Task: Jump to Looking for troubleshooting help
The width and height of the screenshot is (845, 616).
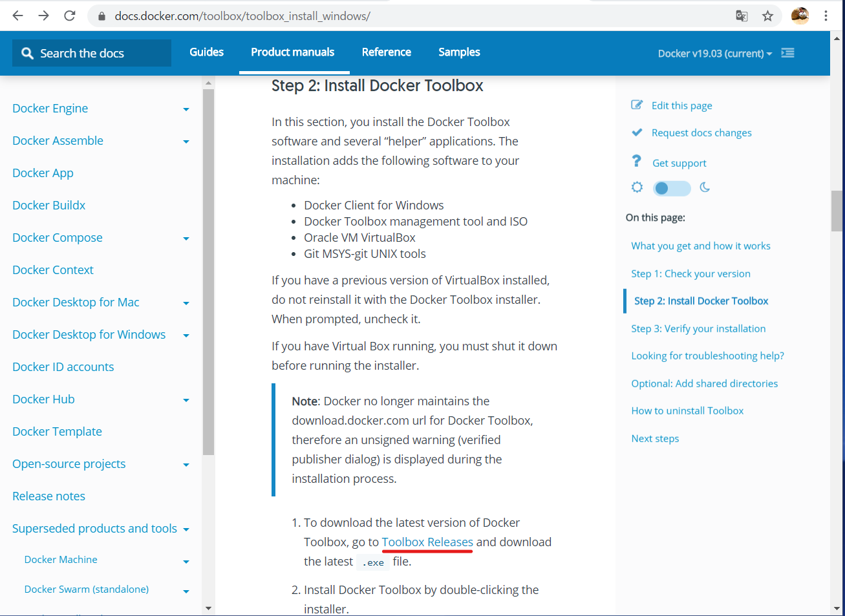Action: coord(707,356)
